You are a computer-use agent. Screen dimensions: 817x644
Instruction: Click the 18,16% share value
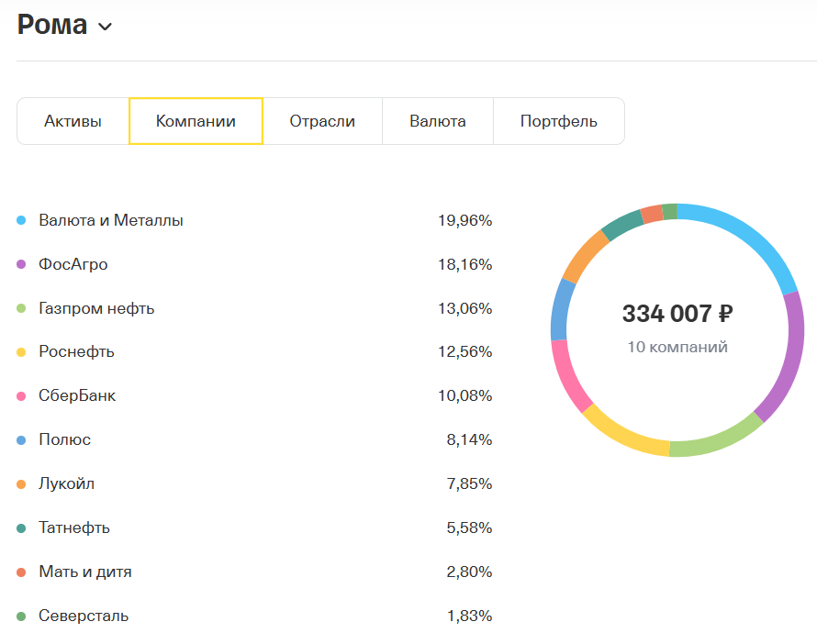(464, 264)
